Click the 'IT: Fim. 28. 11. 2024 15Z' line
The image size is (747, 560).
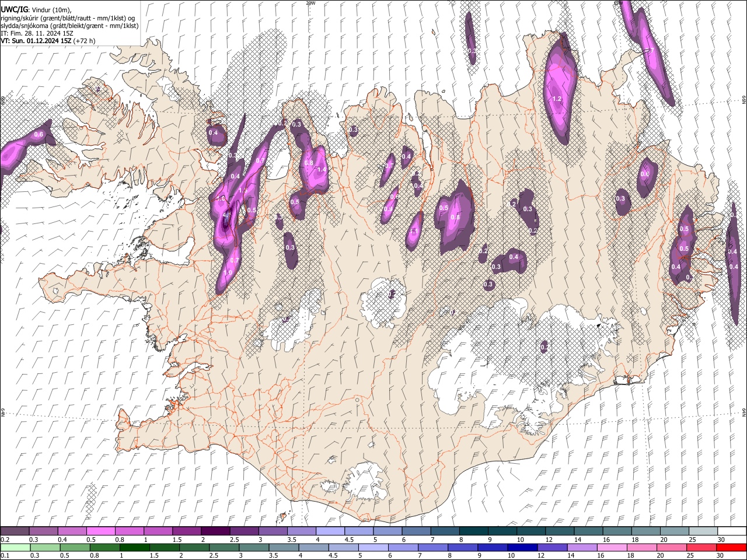[37, 33]
